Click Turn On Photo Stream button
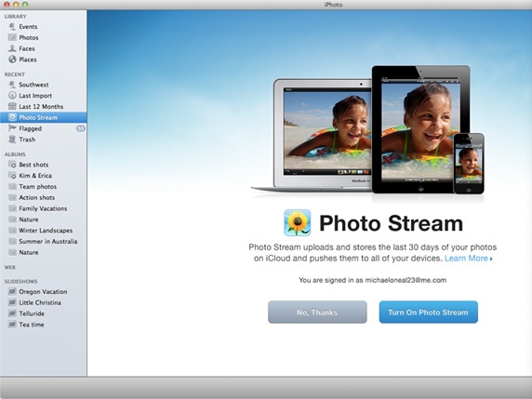 [x=428, y=313]
